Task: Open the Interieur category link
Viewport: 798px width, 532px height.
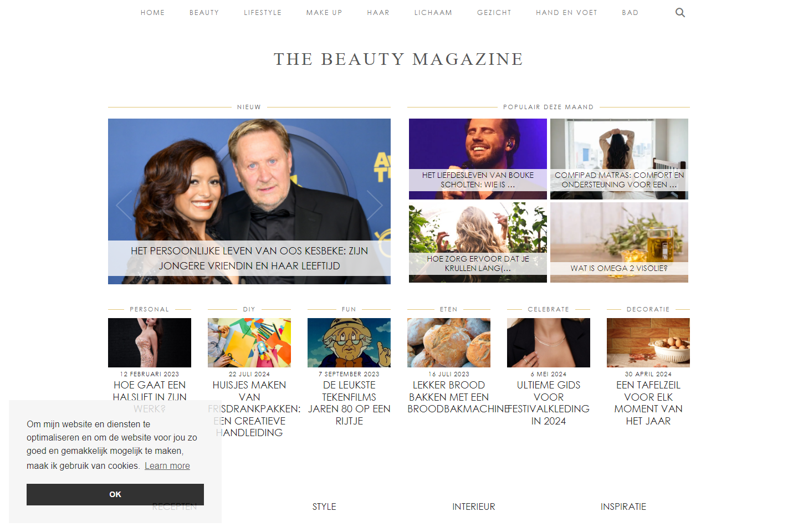Action: 474,507
